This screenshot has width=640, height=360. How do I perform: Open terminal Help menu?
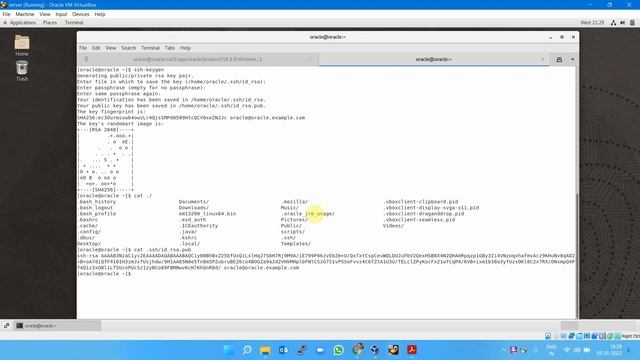185,48
